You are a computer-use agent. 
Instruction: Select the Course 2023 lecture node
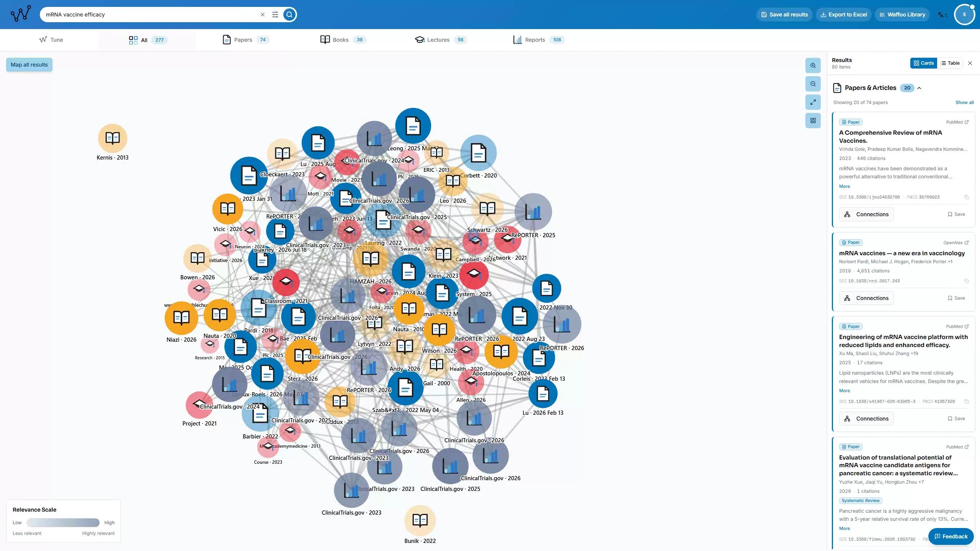[x=268, y=446]
